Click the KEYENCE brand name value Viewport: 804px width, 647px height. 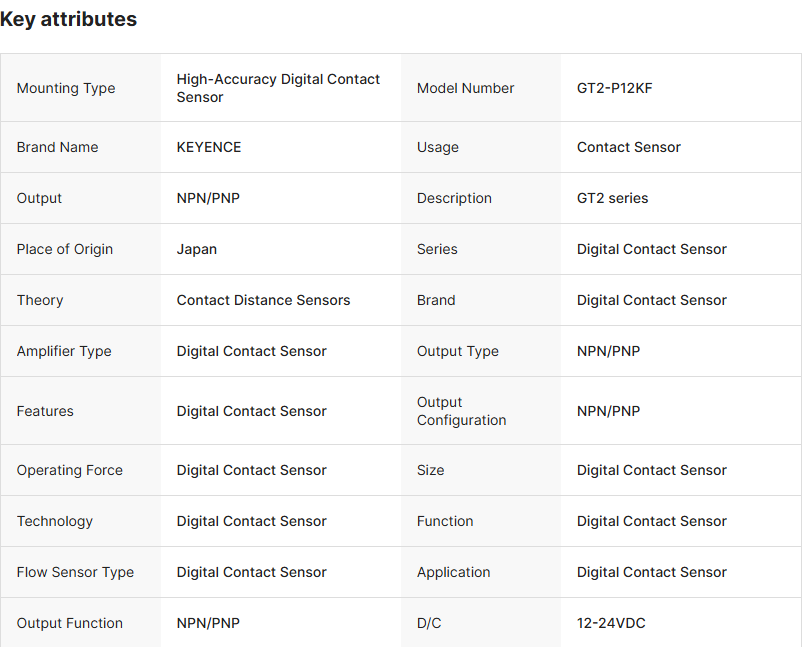tap(209, 147)
